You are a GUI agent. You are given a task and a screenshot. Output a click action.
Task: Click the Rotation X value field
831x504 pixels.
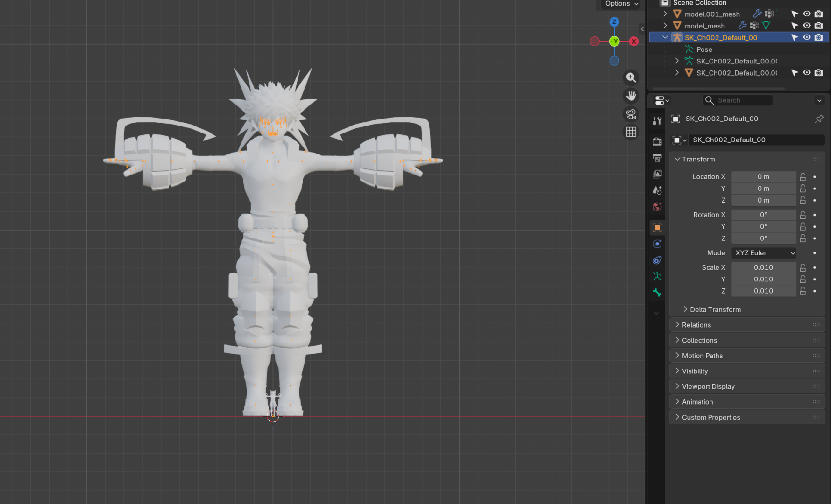pos(764,215)
